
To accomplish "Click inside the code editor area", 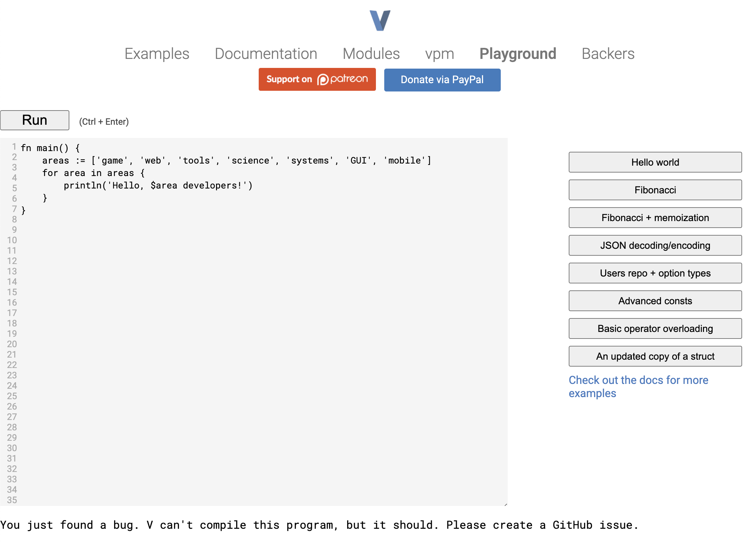I will (x=243, y=277).
